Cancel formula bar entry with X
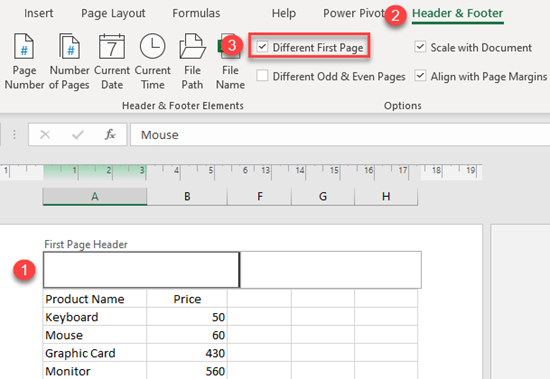Image resolution: width=550 pixels, height=379 pixels. (x=45, y=134)
